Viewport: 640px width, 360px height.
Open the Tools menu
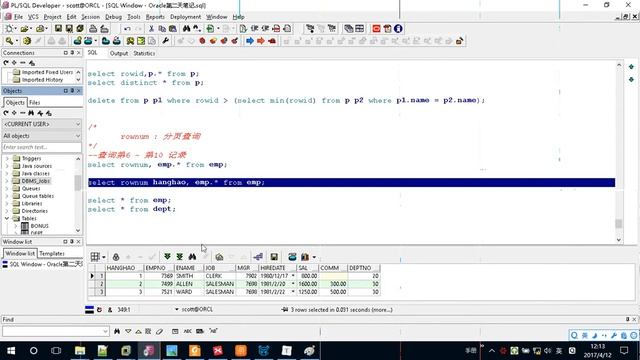133,17
